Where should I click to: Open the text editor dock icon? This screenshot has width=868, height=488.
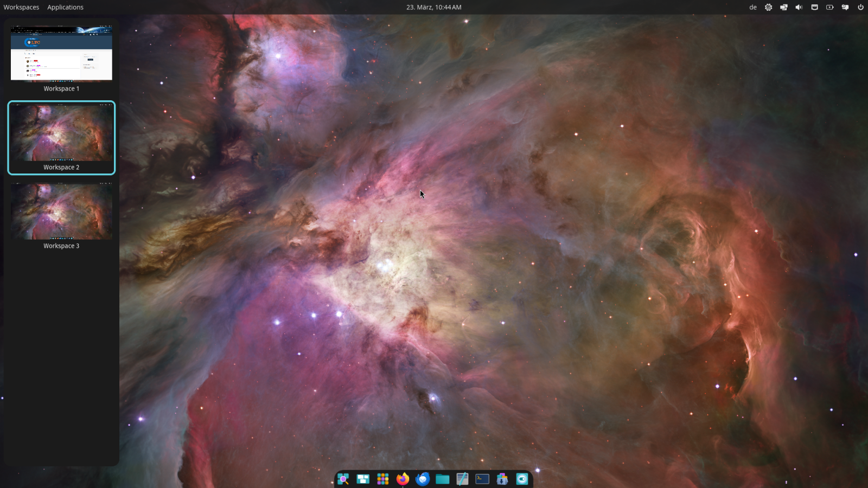point(462,479)
